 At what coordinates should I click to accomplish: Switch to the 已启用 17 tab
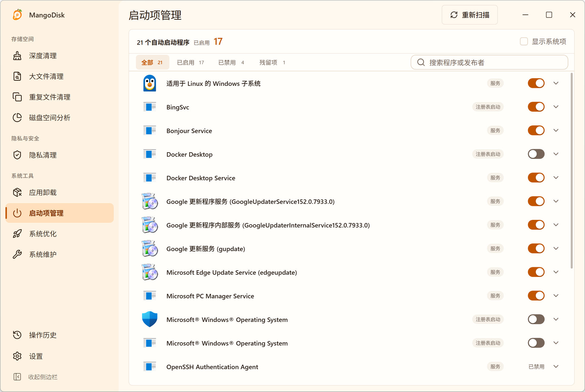coord(190,62)
